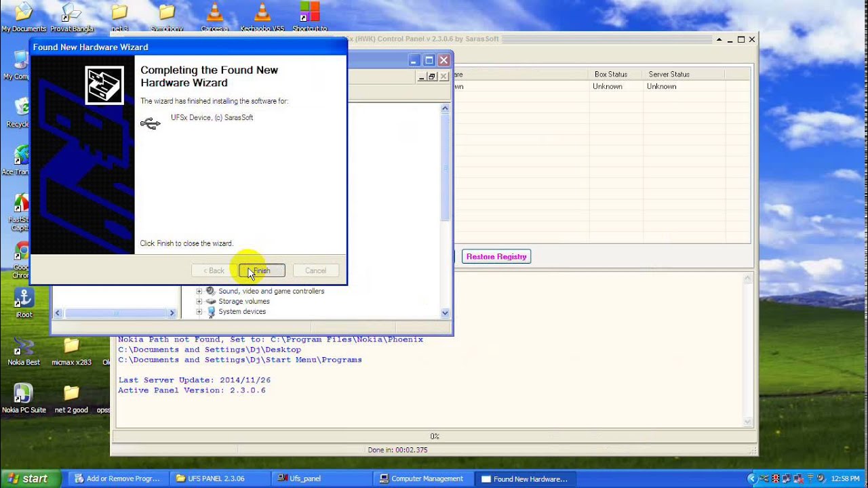Click the Active Panel Version log line
This screenshot has height=488, width=868.
[192, 390]
